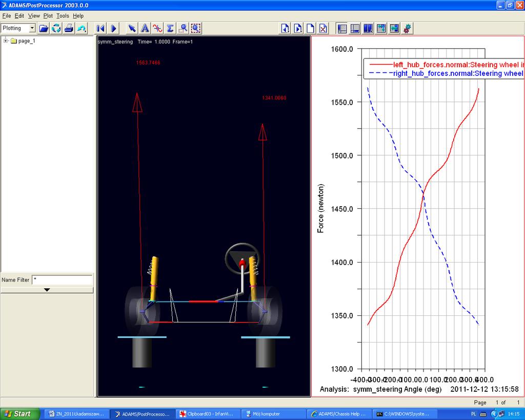Click the swap view layout icon
Screen dimensions: 525x420
point(394,29)
